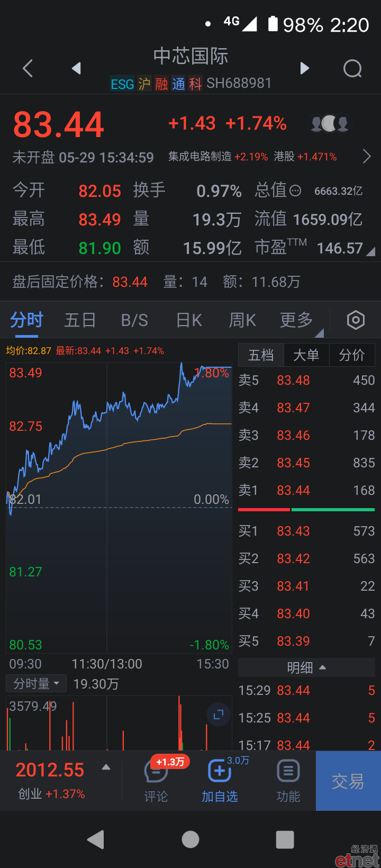Open the search magnifier icon
The width and height of the screenshot is (381, 868).
click(352, 68)
